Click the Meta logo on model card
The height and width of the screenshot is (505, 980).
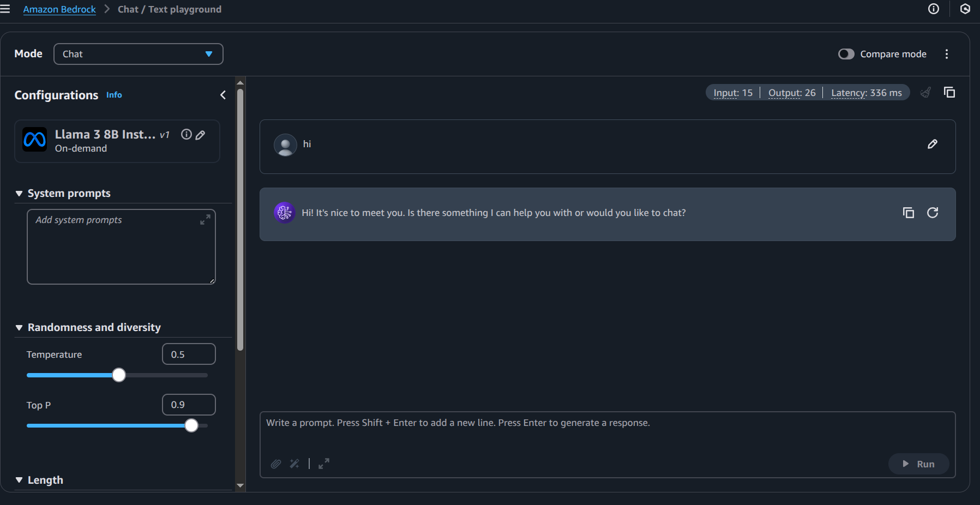pos(34,140)
